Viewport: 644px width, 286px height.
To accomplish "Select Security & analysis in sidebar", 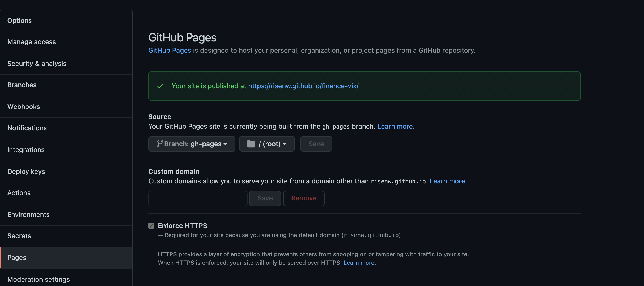I will pyautogui.click(x=37, y=64).
